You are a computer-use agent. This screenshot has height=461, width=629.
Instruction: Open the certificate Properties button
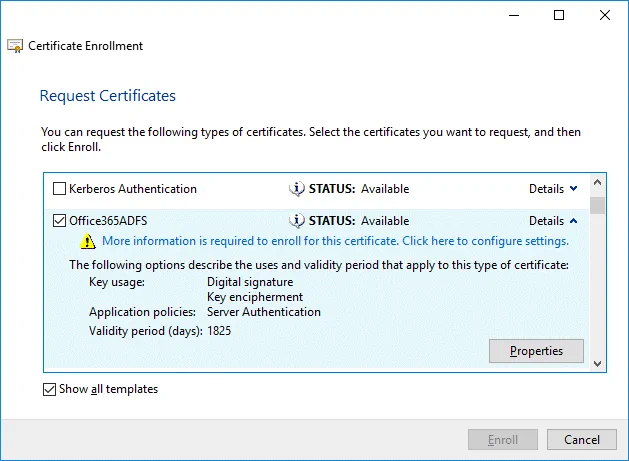pos(536,351)
